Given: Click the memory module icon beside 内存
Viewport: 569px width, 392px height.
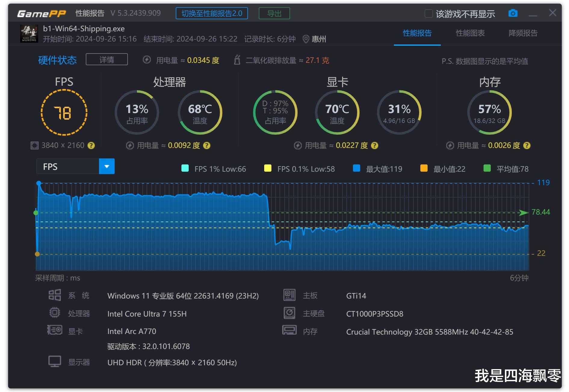Looking at the screenshot, I should coord(289,330).
